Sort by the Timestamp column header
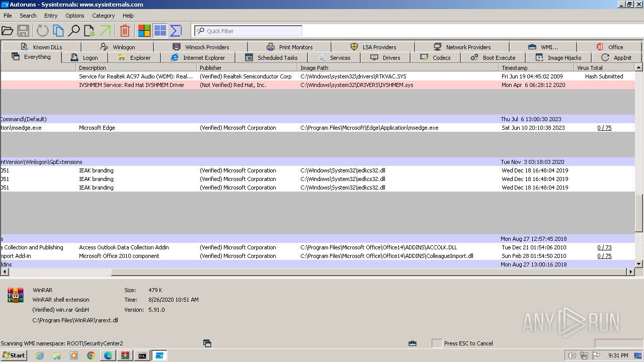This screenshot has height=362, width=644. (536, 67)
